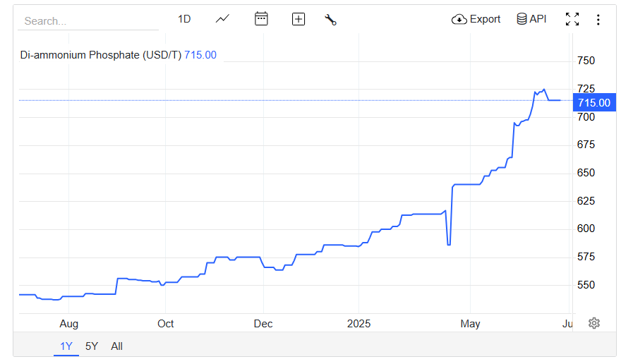Focus the Search input field
Screen dimensions: 621x364
(x=88, y=21)
